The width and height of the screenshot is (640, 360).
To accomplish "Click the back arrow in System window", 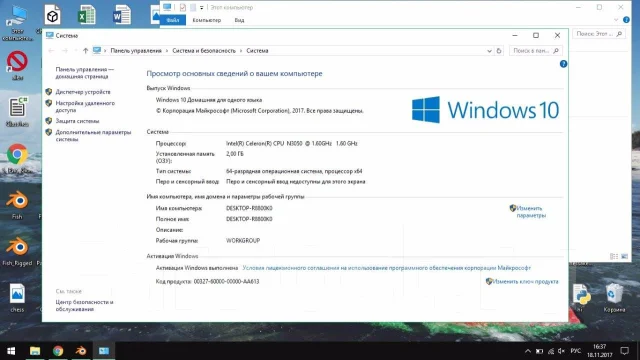I will tap(51, 51).
